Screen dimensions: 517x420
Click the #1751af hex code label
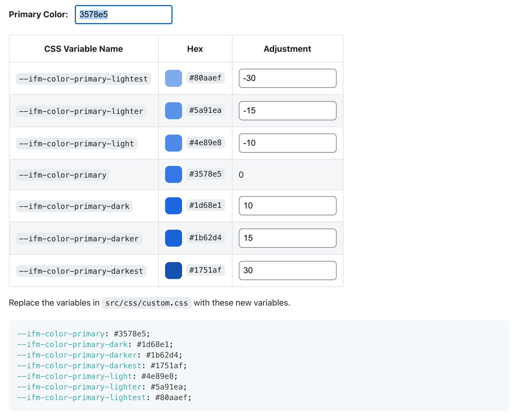(205, 270)
